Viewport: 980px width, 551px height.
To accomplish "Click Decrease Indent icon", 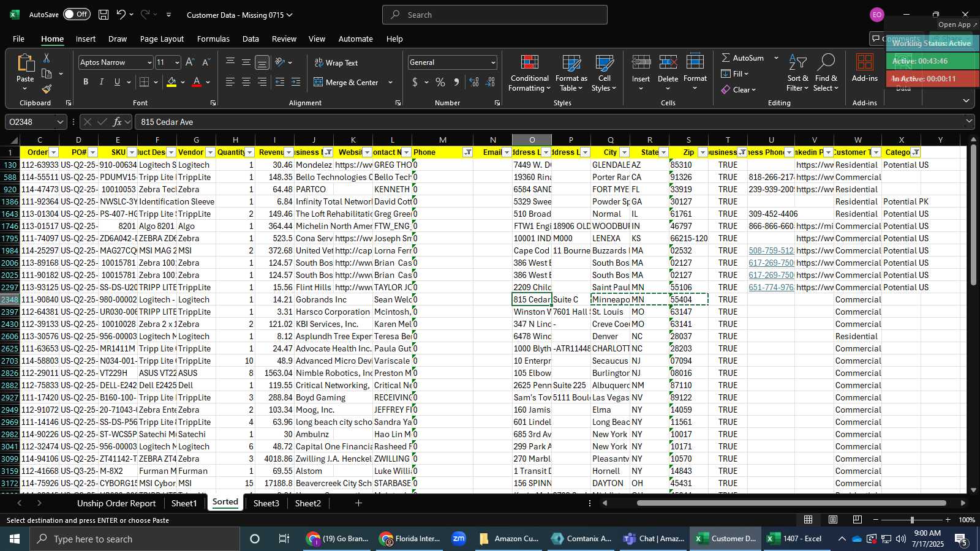I will click(280, 82).
